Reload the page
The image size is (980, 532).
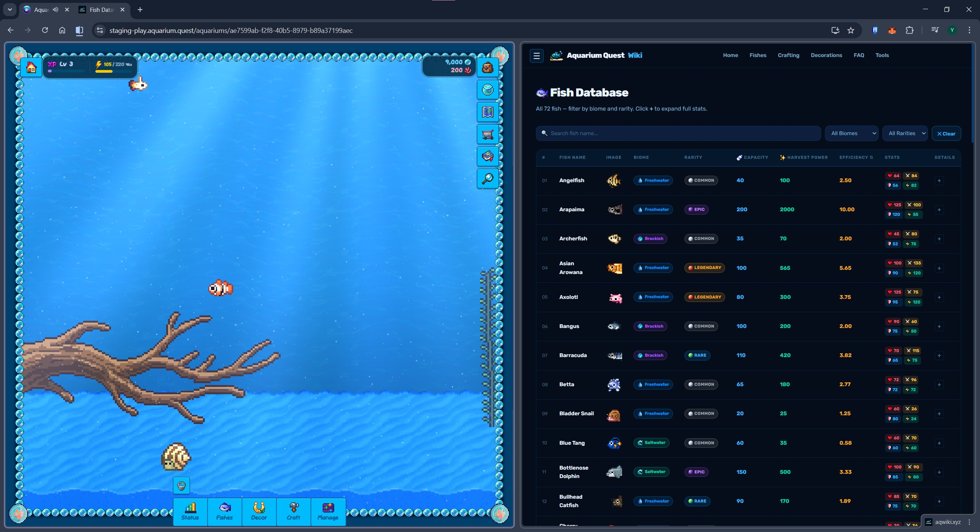click(x=45, y=30)
